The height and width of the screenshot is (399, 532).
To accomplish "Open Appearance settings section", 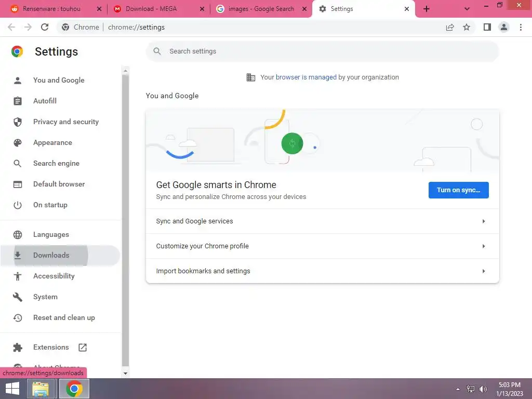I will pyautogui.click(x=60, y=143).
